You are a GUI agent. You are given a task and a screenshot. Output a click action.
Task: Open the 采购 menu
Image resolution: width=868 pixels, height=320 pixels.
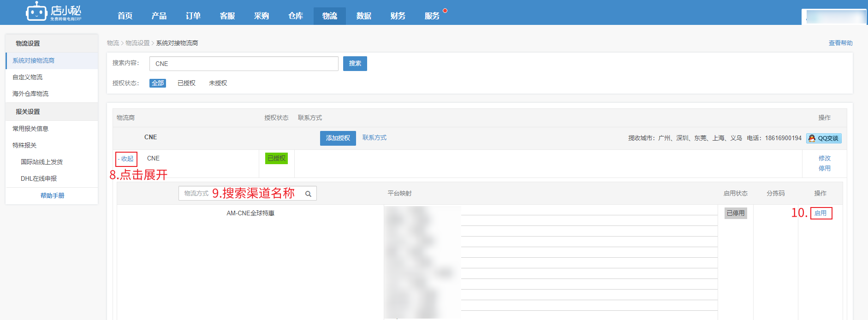(262, 16)
